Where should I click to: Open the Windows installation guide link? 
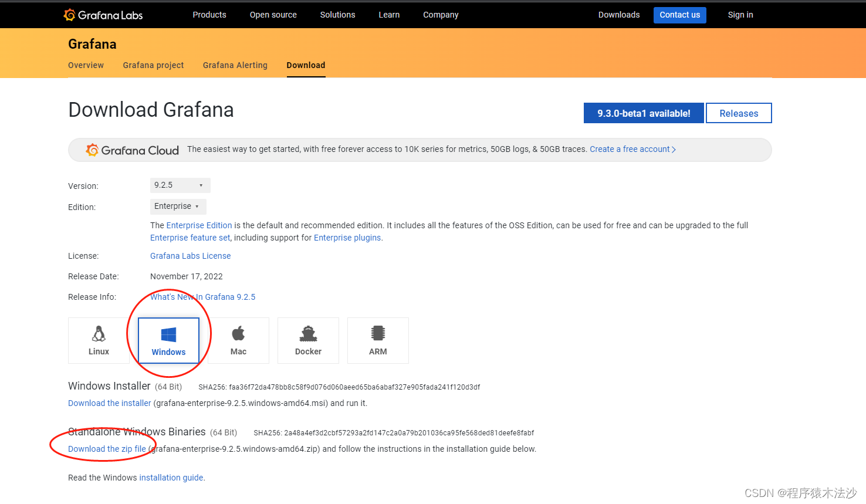(x=171, y=478)
